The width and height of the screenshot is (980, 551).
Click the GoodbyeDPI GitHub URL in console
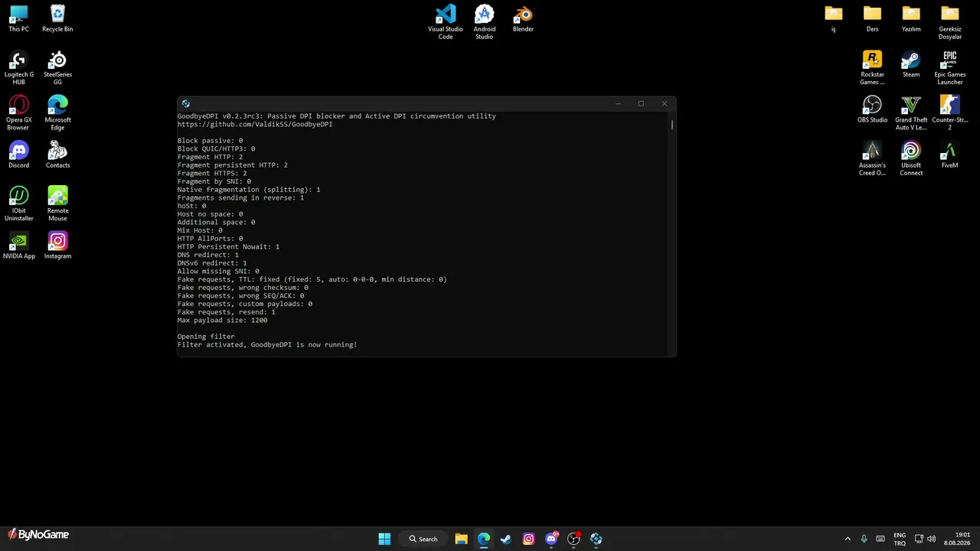[x=255, y=124]
